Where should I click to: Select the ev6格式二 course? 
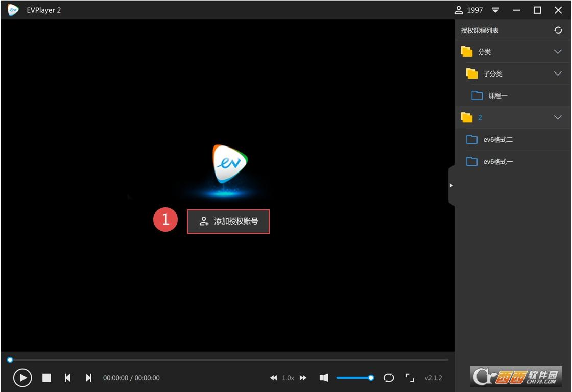point(497,139)
